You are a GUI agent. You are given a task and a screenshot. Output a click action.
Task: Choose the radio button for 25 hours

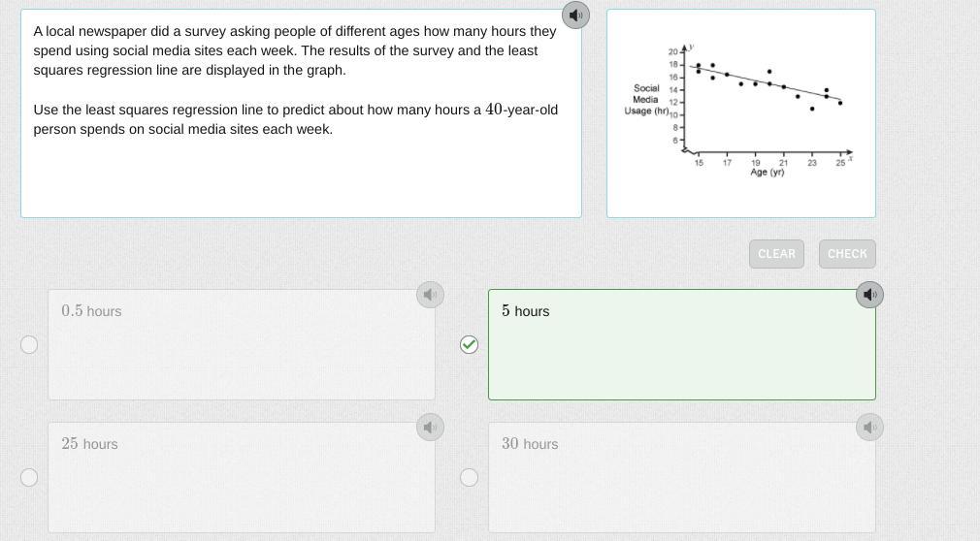coord(29,477)
